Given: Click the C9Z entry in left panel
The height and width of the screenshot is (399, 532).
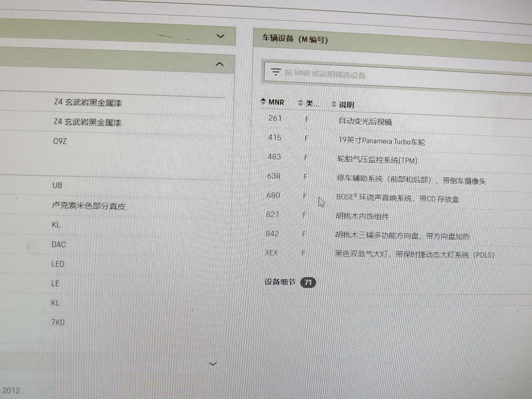Looking at the screenshot, I should (60, 141).
